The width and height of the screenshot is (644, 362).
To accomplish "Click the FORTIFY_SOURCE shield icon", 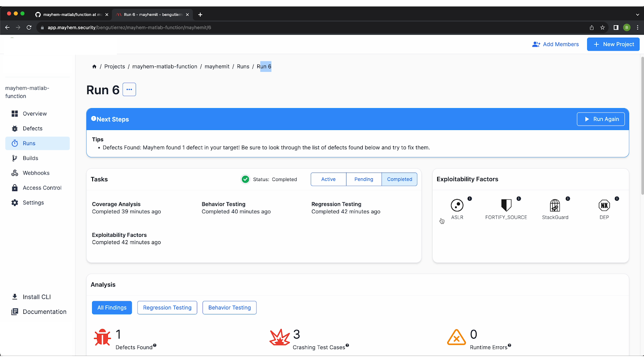I will pyautogui.click(x=506, y=206).
